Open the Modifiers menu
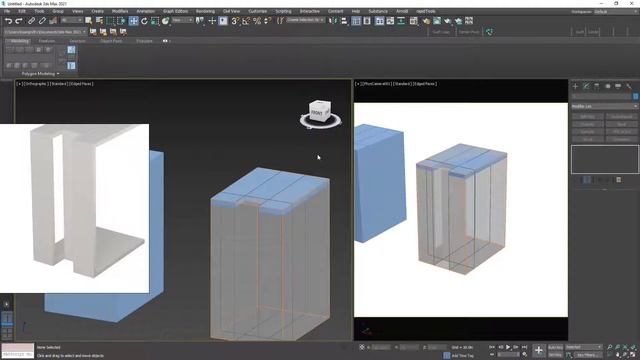Viewport: 640px width, 360px height. click(120, 11)
